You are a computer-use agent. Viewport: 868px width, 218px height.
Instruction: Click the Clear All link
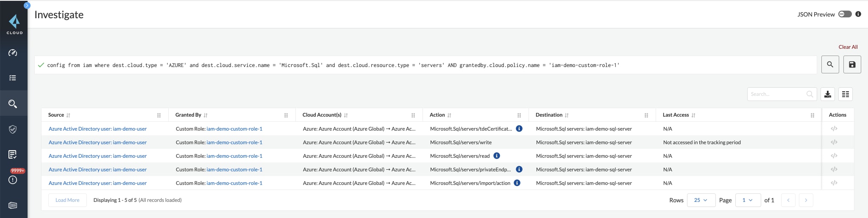(848, 47)
